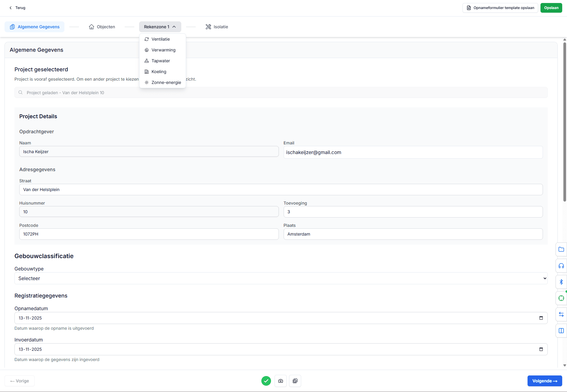Open the folder icon in the right sidebar
Screen dimensions: 567x392
[561, 249]
